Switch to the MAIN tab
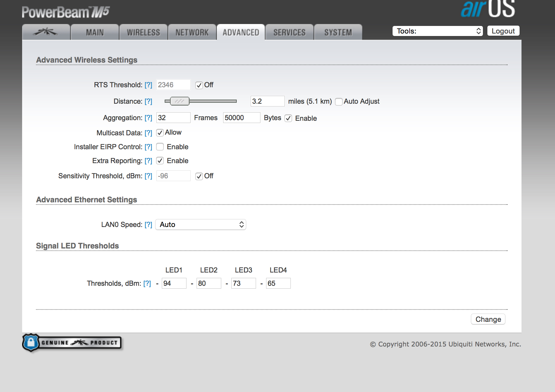The height and width of the screenshot is (392, 555). 95,32
